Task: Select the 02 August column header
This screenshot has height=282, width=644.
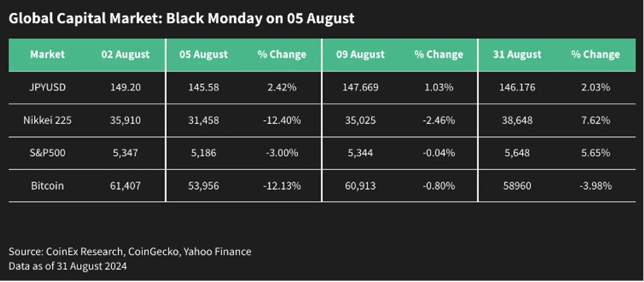Action: point(125,54)
